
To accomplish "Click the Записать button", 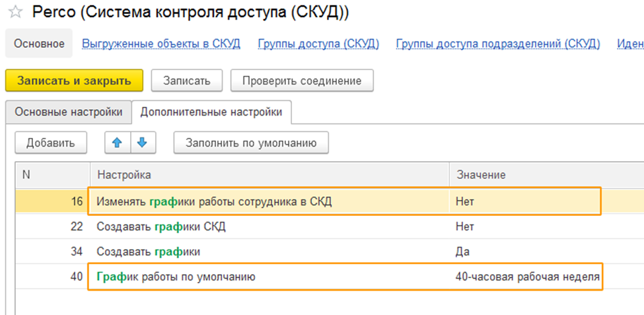I will (187, 81).
